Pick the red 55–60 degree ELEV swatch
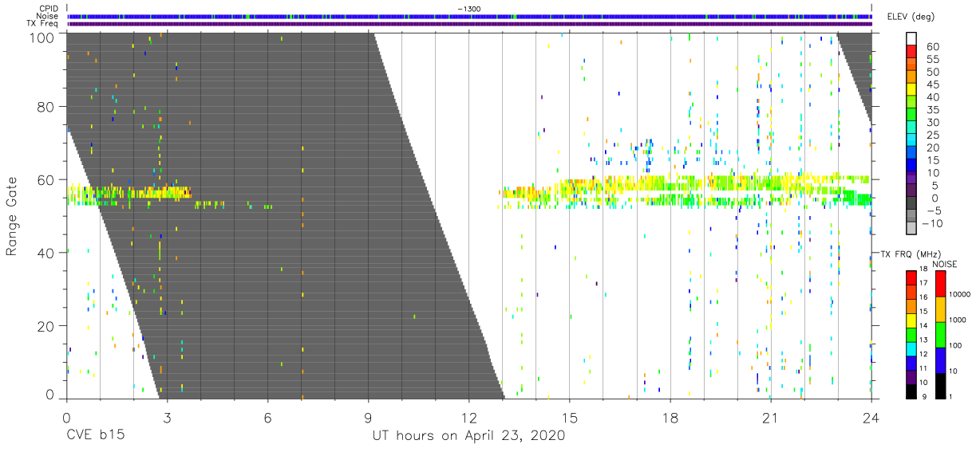980x452 pixels. [x=912, y=53]
